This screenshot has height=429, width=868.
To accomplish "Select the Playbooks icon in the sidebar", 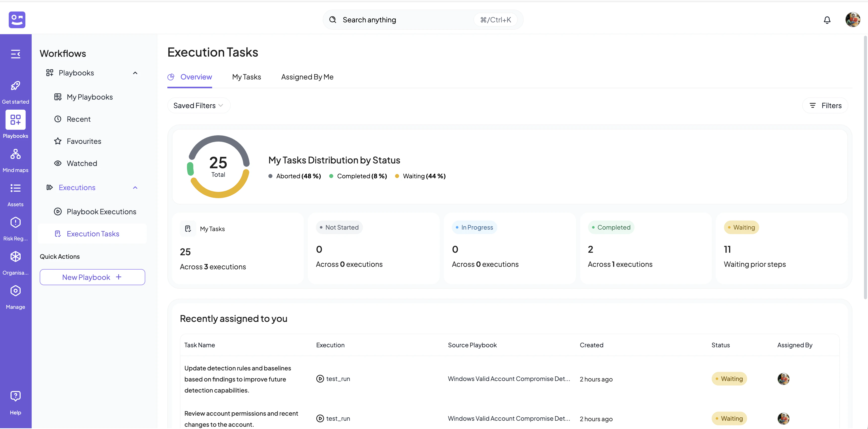I will [x=16, y=120].
